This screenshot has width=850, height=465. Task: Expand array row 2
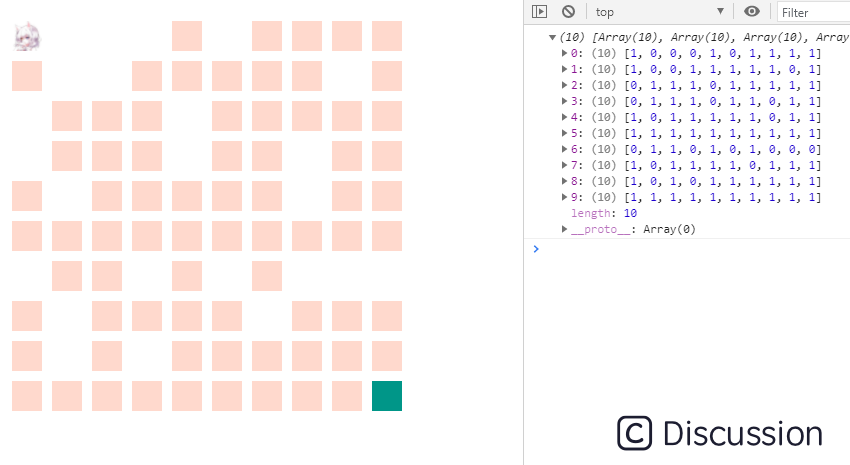click(564, 85)
